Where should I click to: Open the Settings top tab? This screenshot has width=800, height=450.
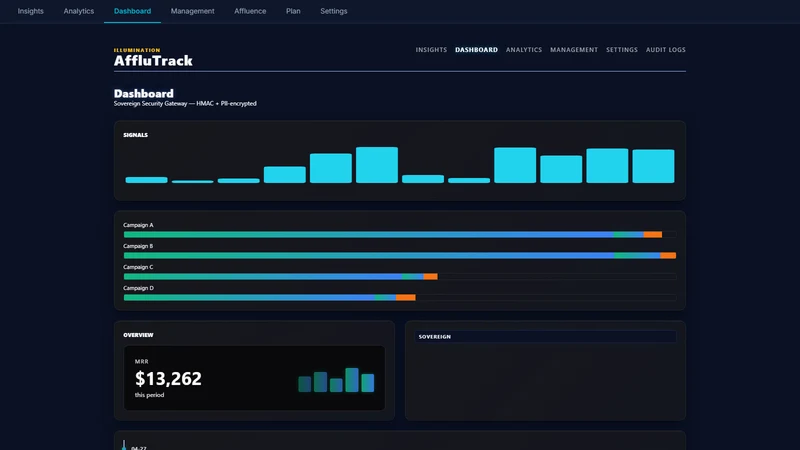coord(334,11)
